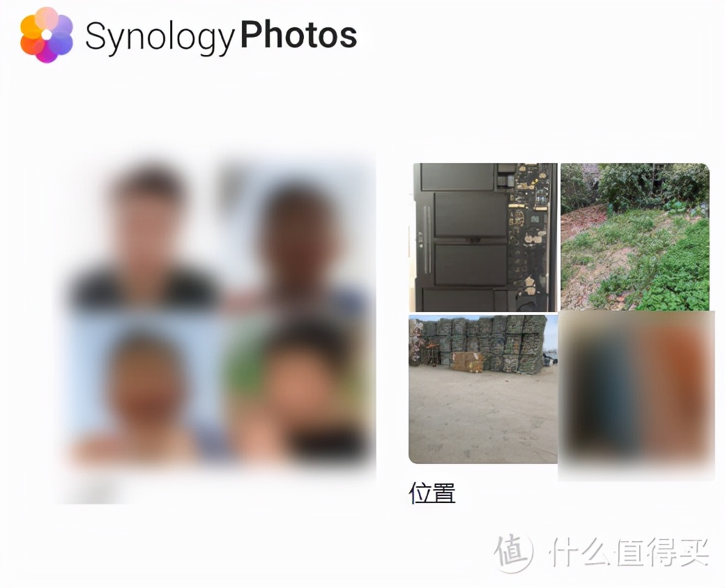The height and width of the screenshot is (588, 725).
Task: Select the bottom-left blurred face on blue background
Action: click(147, 389)
